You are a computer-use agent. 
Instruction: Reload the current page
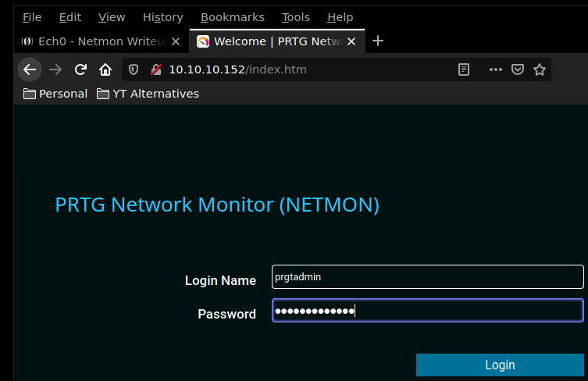pyautogui.click(x=80, y=69)
